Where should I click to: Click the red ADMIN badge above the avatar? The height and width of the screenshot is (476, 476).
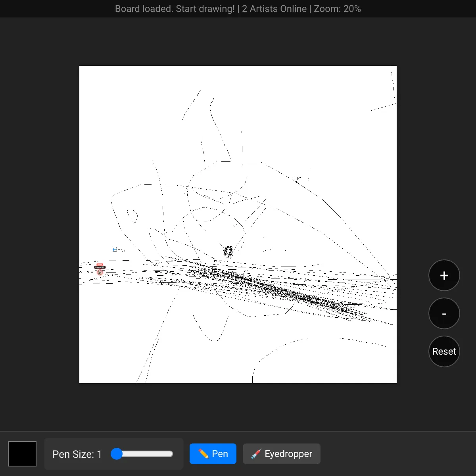point(100,264)
